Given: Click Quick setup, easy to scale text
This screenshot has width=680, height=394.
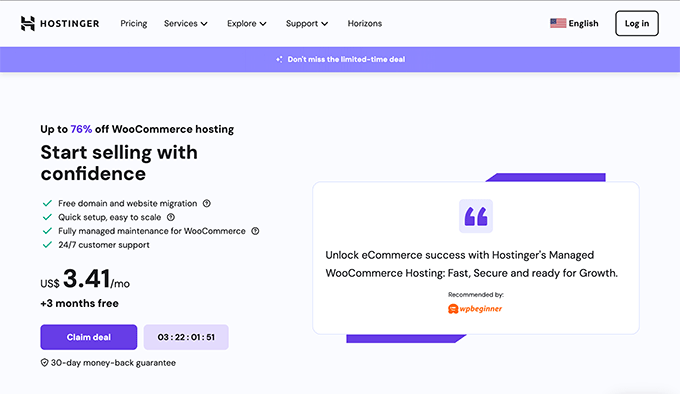Looking at the screenshot, I should 109,217.
